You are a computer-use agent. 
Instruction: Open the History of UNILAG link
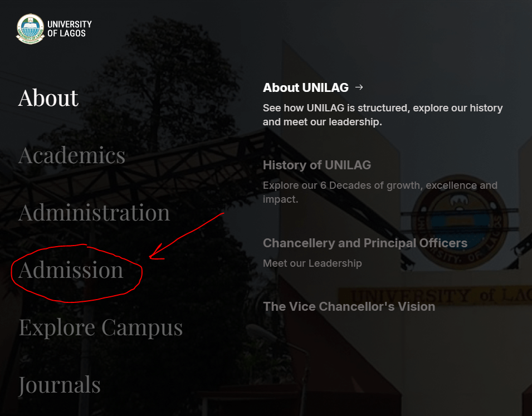point(316,165)
